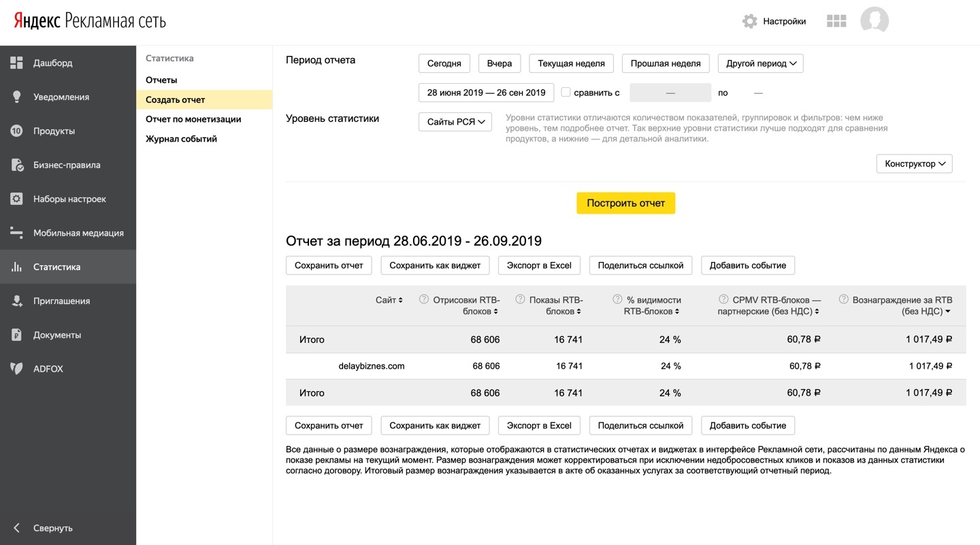Open Журнал событий submenu item
This screenshot has width=980, height=545.
pos(181,139)
